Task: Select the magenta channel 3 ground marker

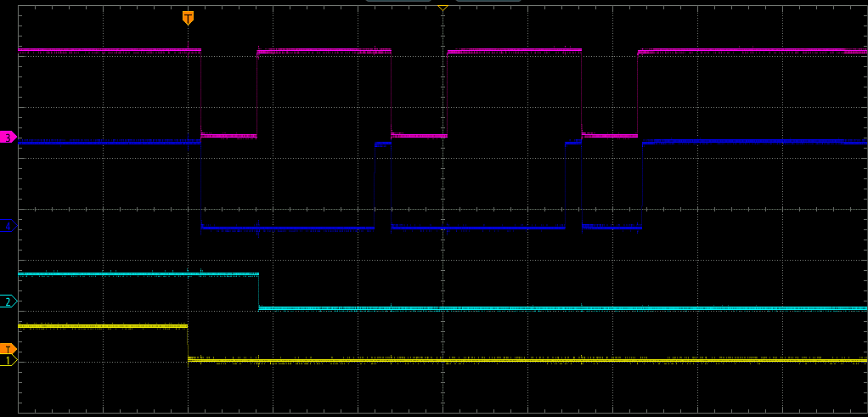Action: pos(8,137)
